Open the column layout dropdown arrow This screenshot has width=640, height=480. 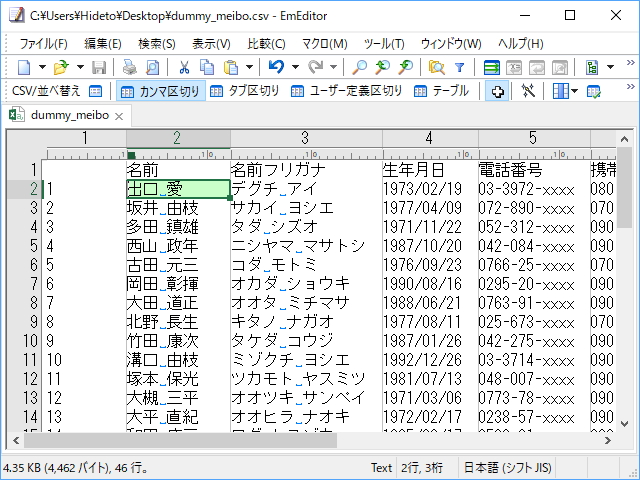575,91
